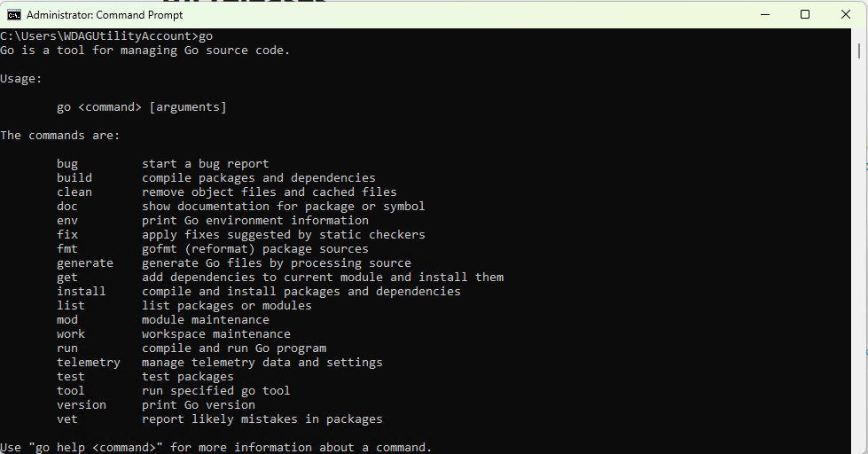Click the "telemetry" command name
Screen dimensions: 868x454
(x=88, y=362)
